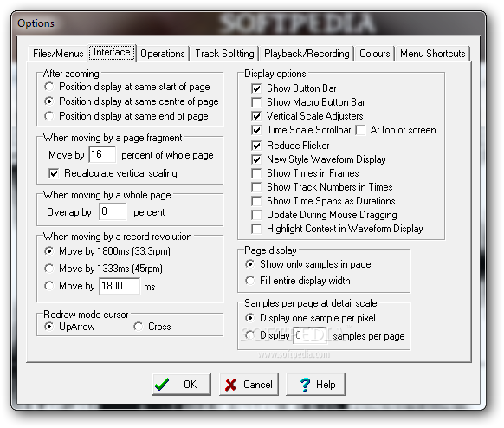Click the green checkmark OK button
This screenshot has width=504, height=428.
181,384
